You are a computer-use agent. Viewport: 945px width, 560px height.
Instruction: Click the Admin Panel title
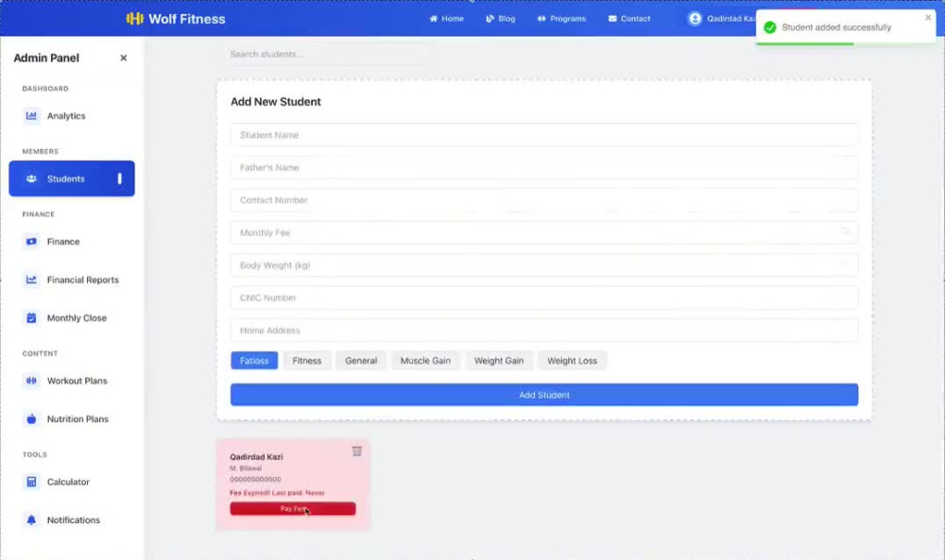click(46, 58)
